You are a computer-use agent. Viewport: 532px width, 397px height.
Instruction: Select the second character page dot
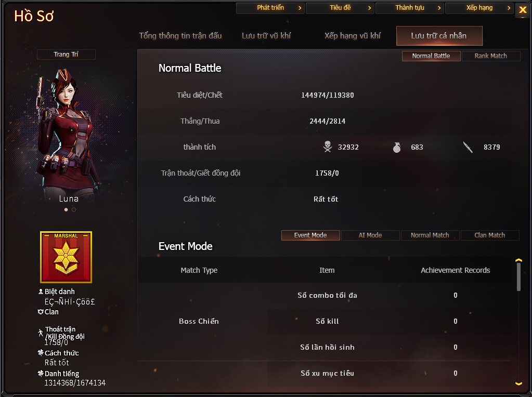[x=74, y=209]
